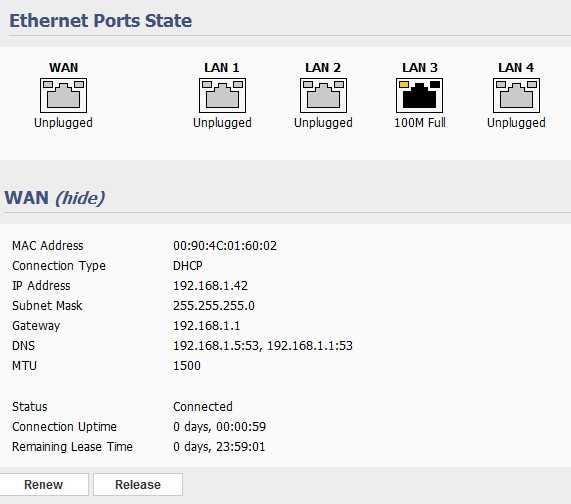Click the Release button
This screenshot has height=504, width=571.
point(138,484)
